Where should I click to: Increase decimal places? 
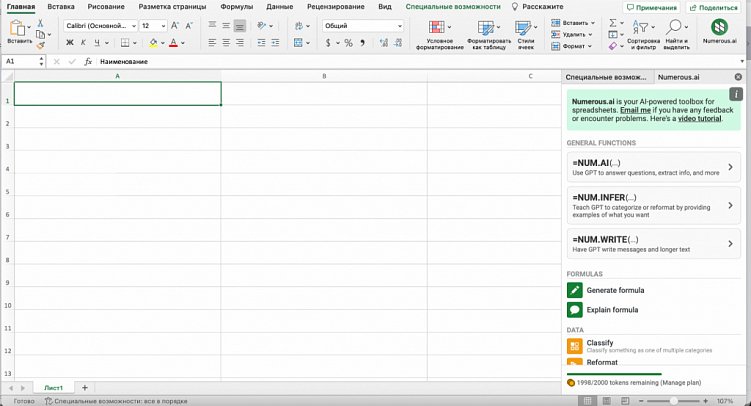coord(383,43)
